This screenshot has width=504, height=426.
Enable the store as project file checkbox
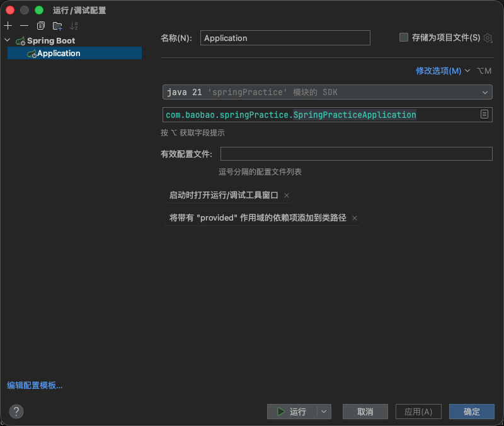[x=404, y=37]
